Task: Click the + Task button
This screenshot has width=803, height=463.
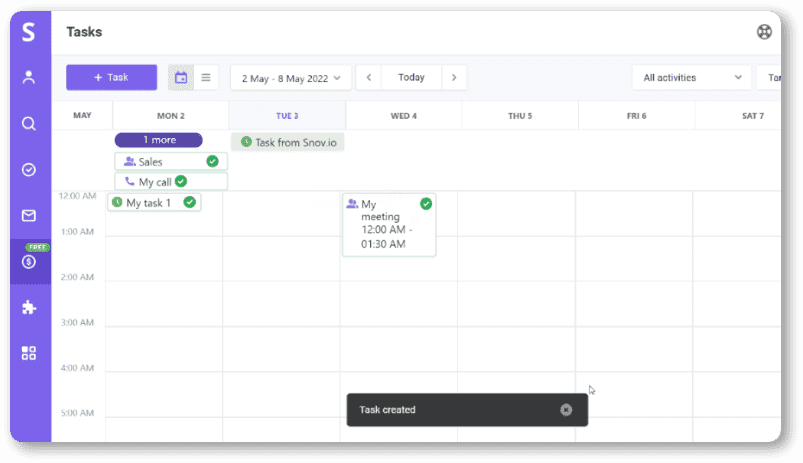Action: coord(111,78)
